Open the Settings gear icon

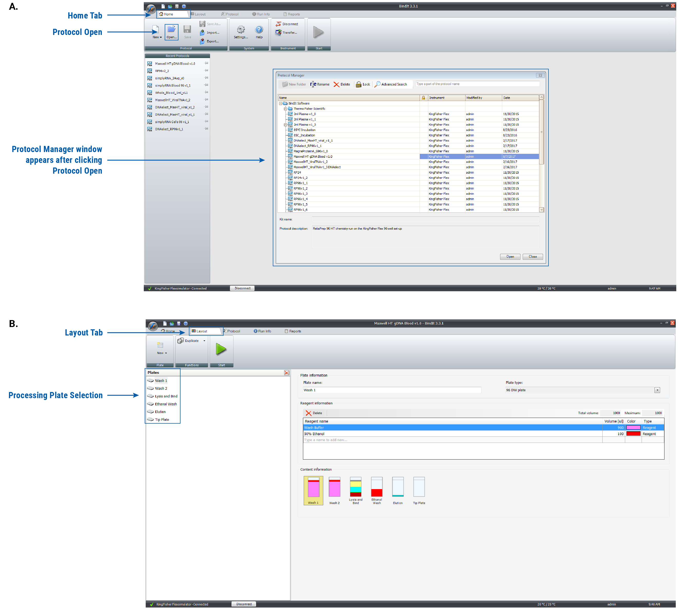241,30
